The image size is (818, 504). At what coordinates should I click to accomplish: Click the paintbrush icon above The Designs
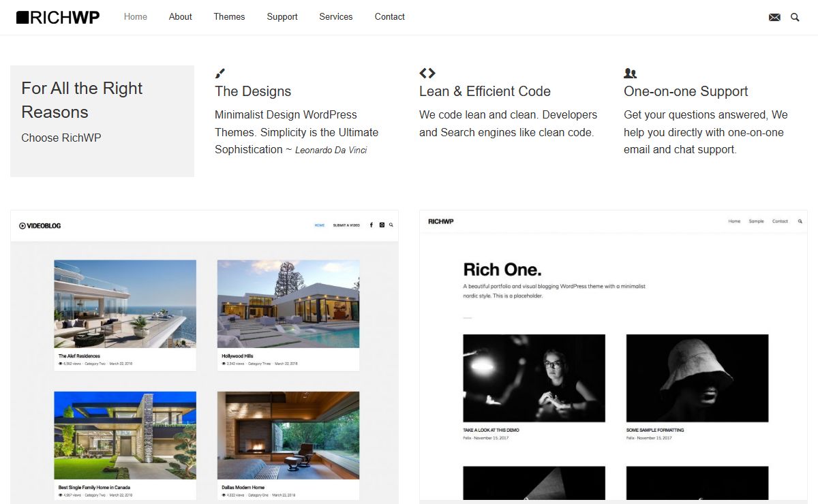[x=219, y=73]
